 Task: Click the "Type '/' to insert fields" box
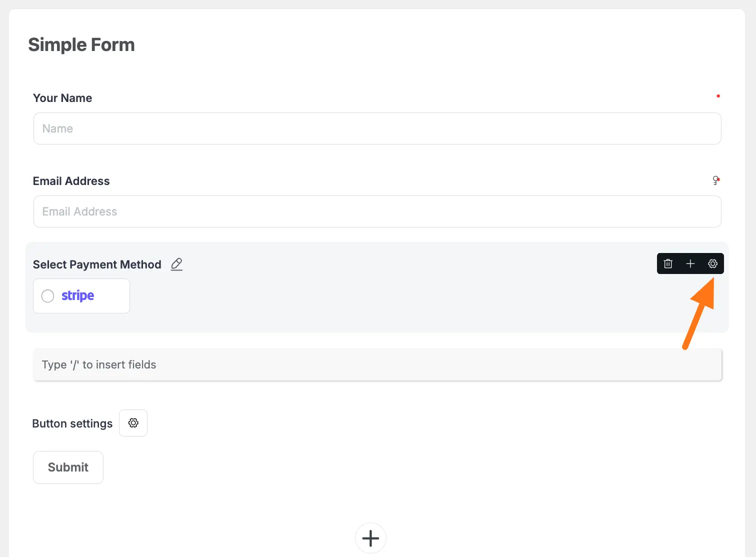(x=377, y=364)
